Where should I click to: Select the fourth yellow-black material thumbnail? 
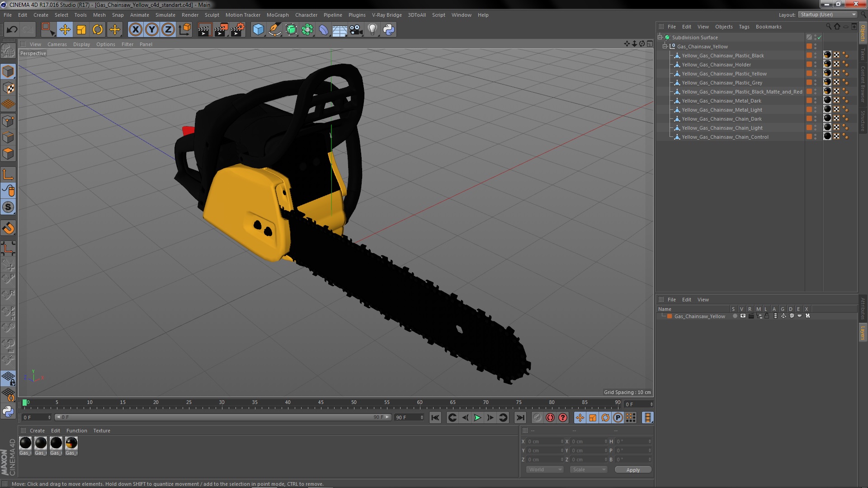71,443
